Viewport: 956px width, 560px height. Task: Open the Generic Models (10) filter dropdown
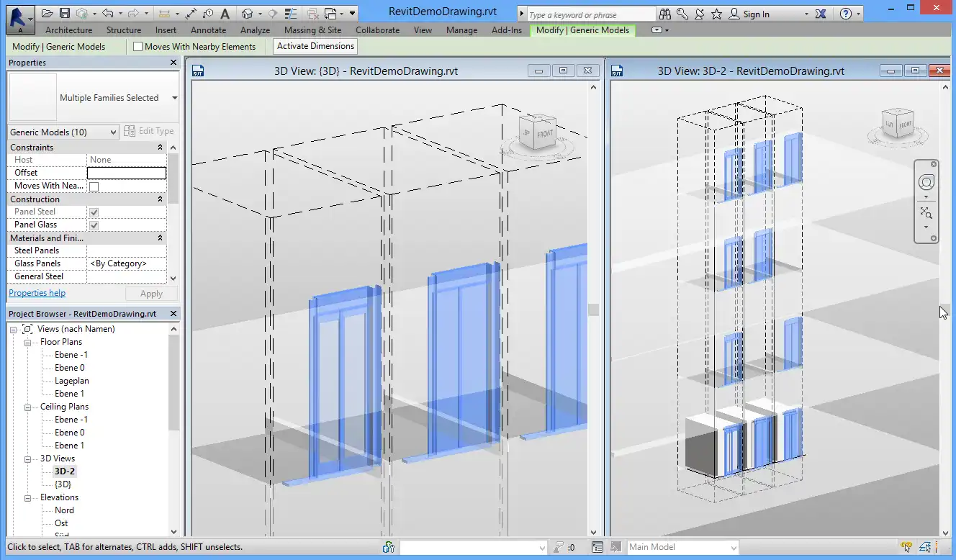click(63, 132)
